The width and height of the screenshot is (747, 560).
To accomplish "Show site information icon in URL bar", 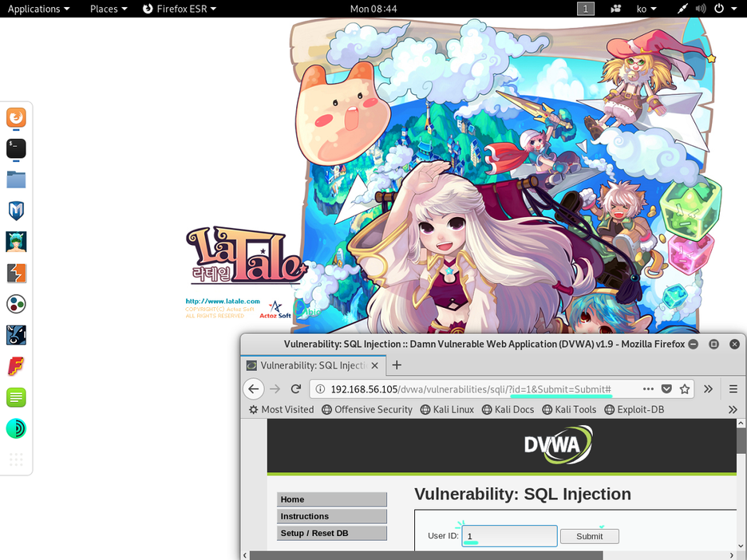I will (x=320, y=389).
